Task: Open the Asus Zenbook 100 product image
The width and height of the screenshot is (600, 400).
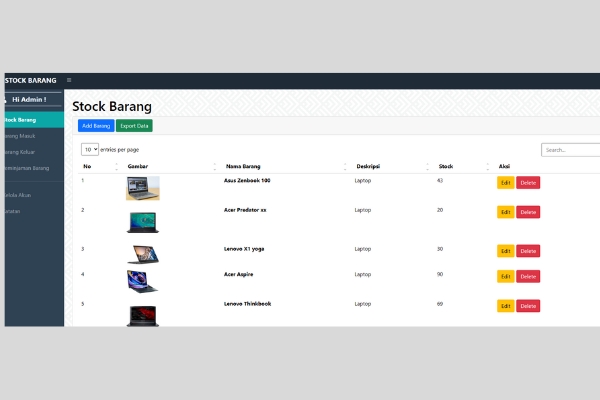Action: [143, 188]
